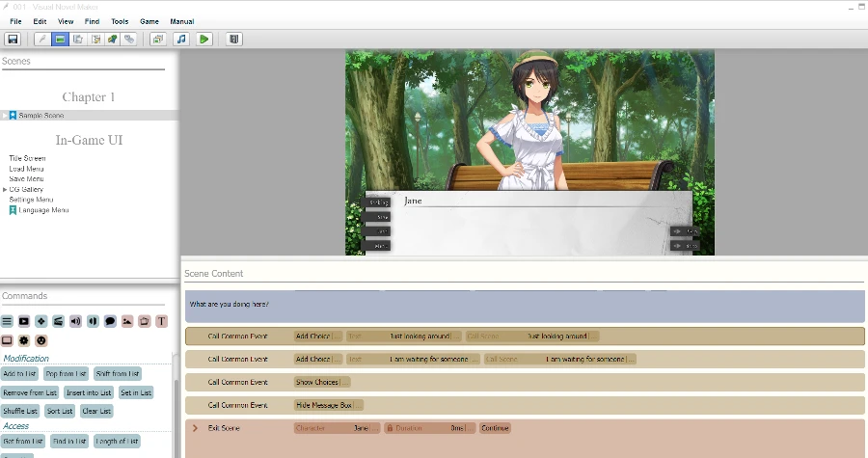Open the Game menu
868x458 pixels.
pyautogui.click(x=149, y=21)
